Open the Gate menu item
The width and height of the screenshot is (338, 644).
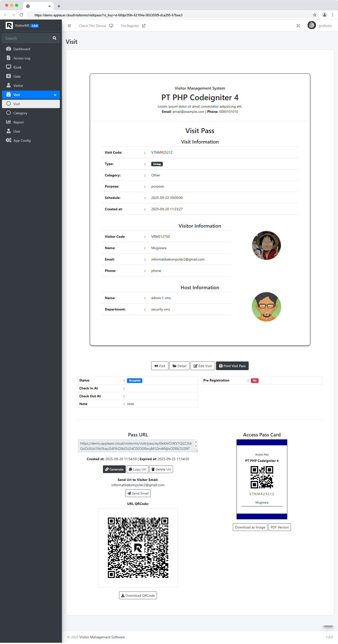tap(31, 76)
